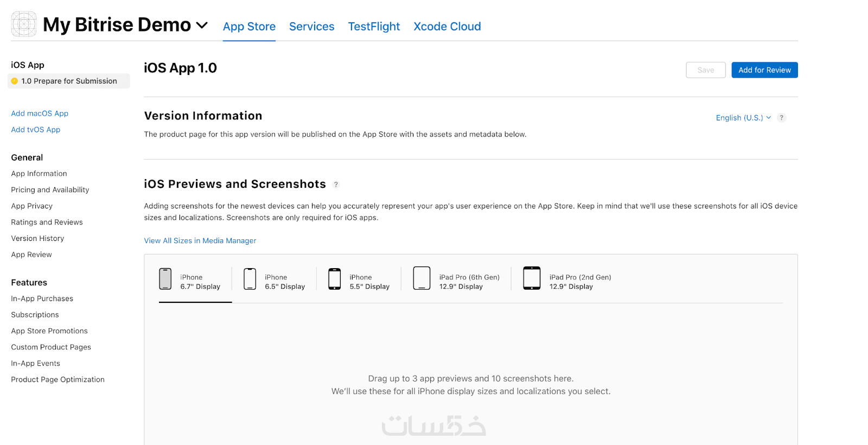The height and width of the screenshot is (445, 868).
Task: Select 1.0 Prepare for Submission in sidebar
Action: click(x=69, y=81)
